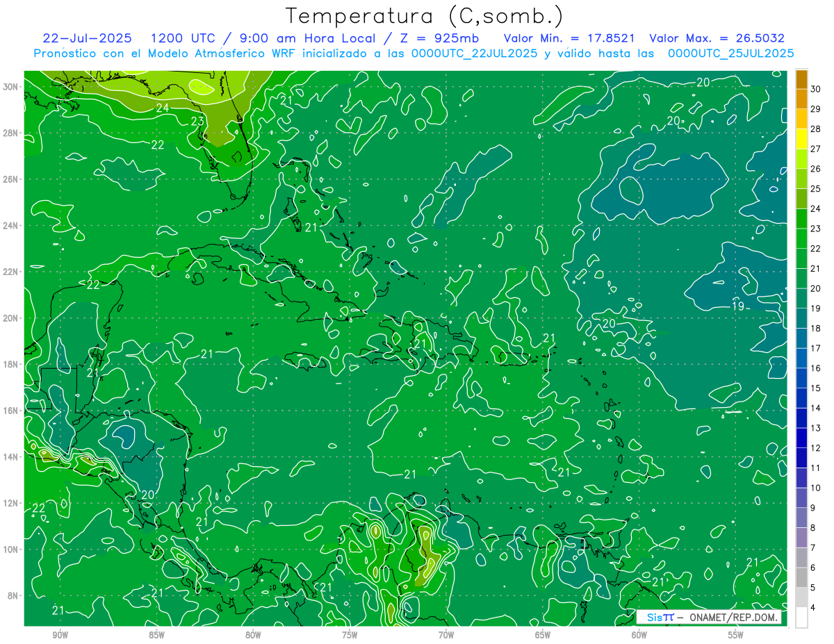The width and height of the screenshot is (834, 644).
Task: Click longitude axis label '70W'
Action: pos(446,635)
